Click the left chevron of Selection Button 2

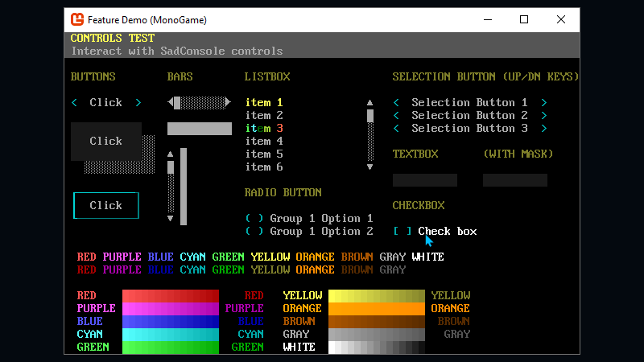coord(396,115)
